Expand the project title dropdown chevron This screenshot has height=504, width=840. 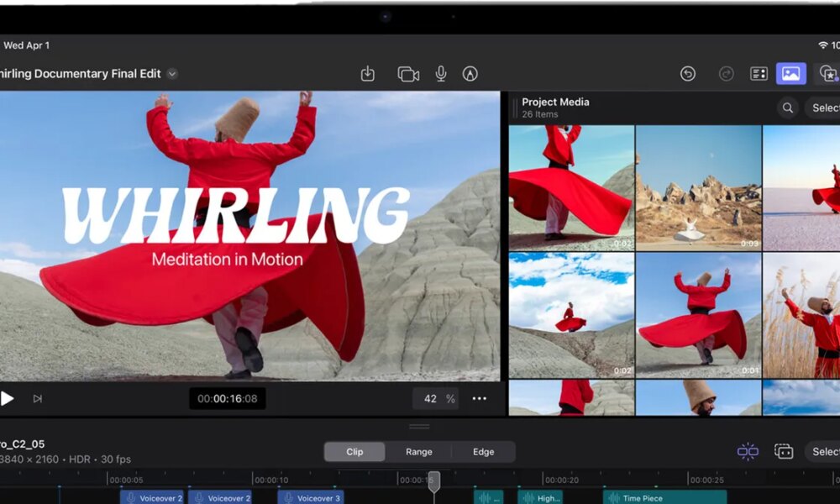pos(172,74)
